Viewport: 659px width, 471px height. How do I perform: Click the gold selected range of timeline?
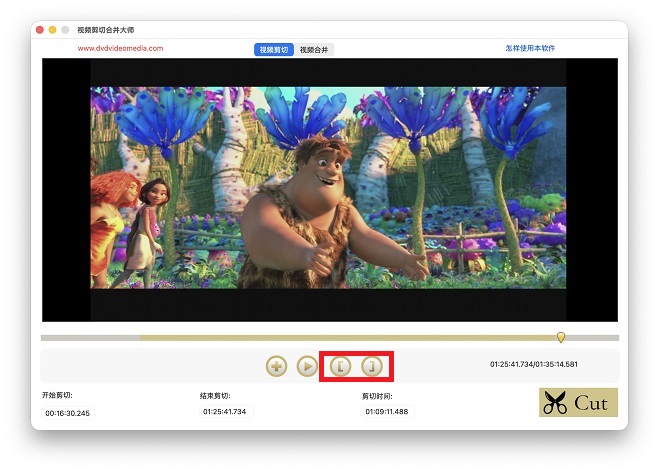click(x=350, y=338)
